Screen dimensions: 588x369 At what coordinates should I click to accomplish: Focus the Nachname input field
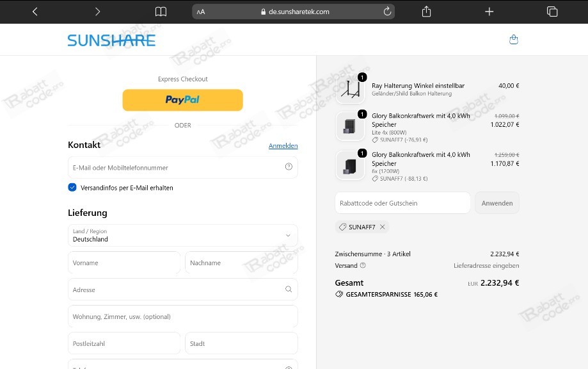241,263
